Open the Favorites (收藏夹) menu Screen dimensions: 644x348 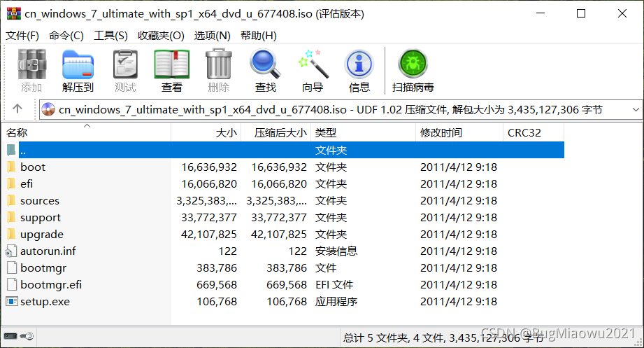pos(161,36)
